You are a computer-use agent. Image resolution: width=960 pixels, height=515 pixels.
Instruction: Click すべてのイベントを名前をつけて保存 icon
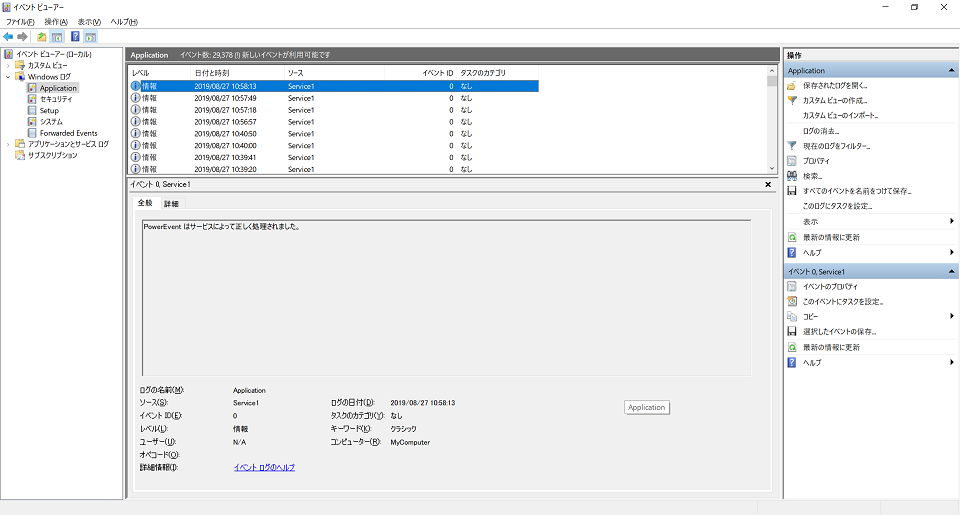pyautogui.click(x=792, y=191)
